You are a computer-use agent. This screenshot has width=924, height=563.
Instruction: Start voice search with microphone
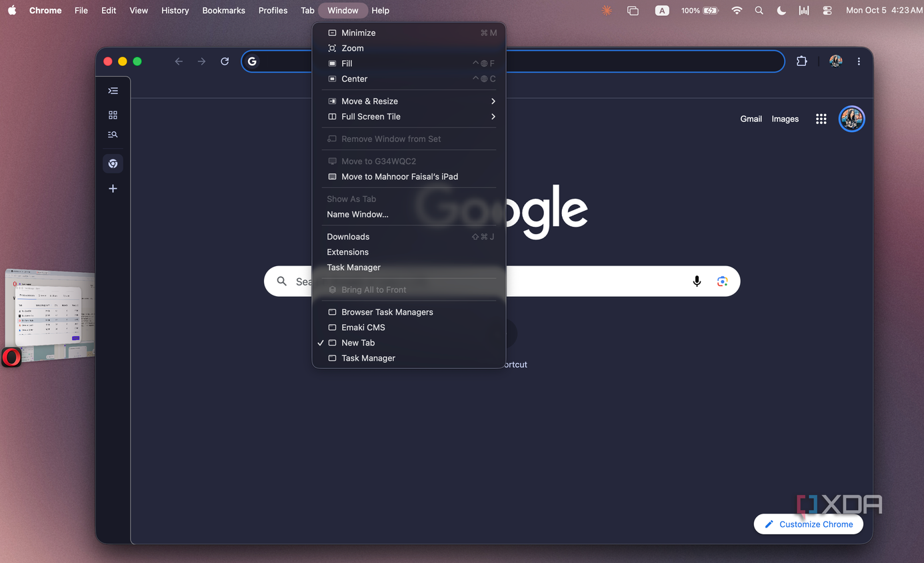tap(697, 281)
